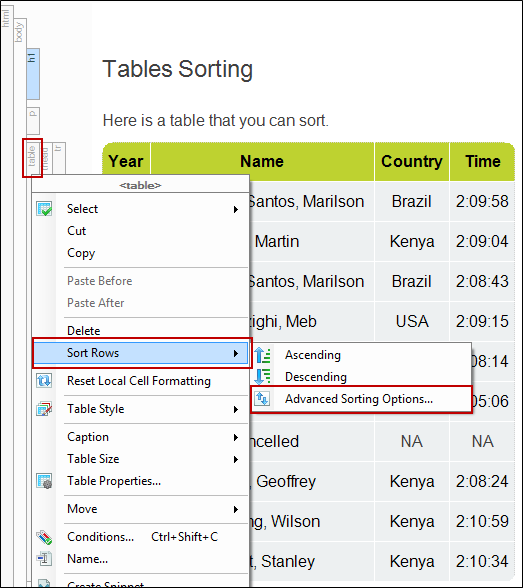The image size is (523, 588).
Task: Click the Table Style icon
Action: 44,409
